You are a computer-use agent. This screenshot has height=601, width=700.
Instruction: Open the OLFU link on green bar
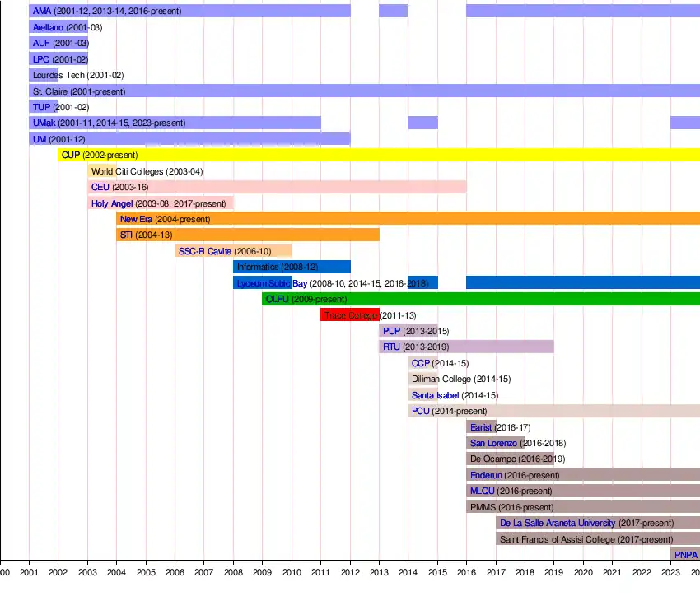278,299
